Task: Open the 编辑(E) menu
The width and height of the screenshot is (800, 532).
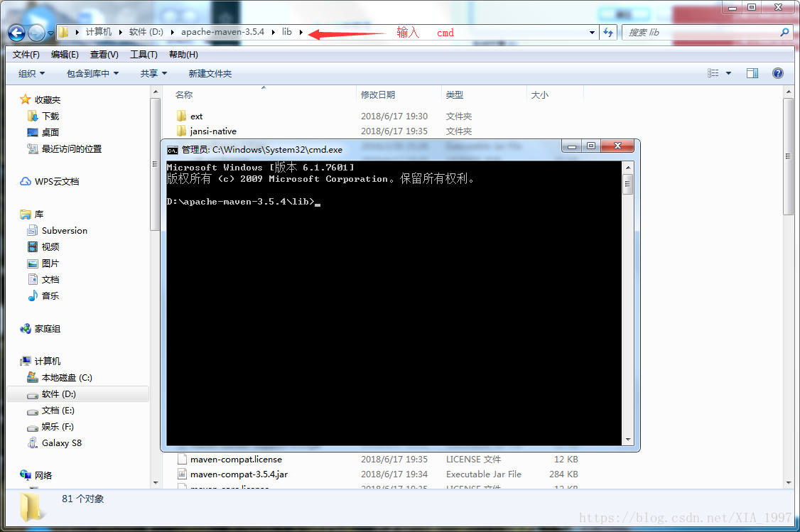Action: coord(65,55)
